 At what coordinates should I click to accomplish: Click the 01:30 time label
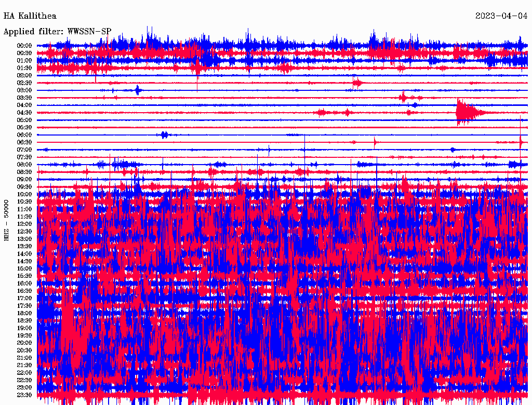[x=24, y=68]
